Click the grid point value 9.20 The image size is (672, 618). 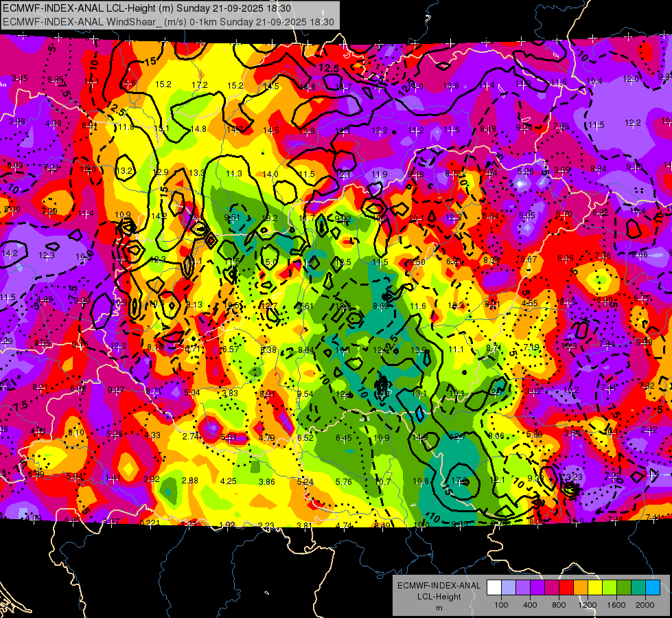[524, 127]
